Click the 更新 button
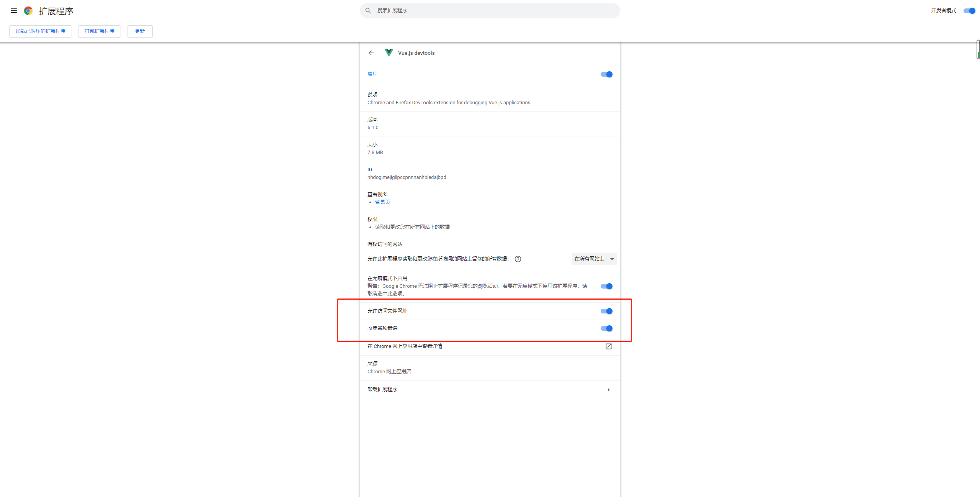Image resolution: width=980 pixels, height=497 pixels. (x=139, y=31)
